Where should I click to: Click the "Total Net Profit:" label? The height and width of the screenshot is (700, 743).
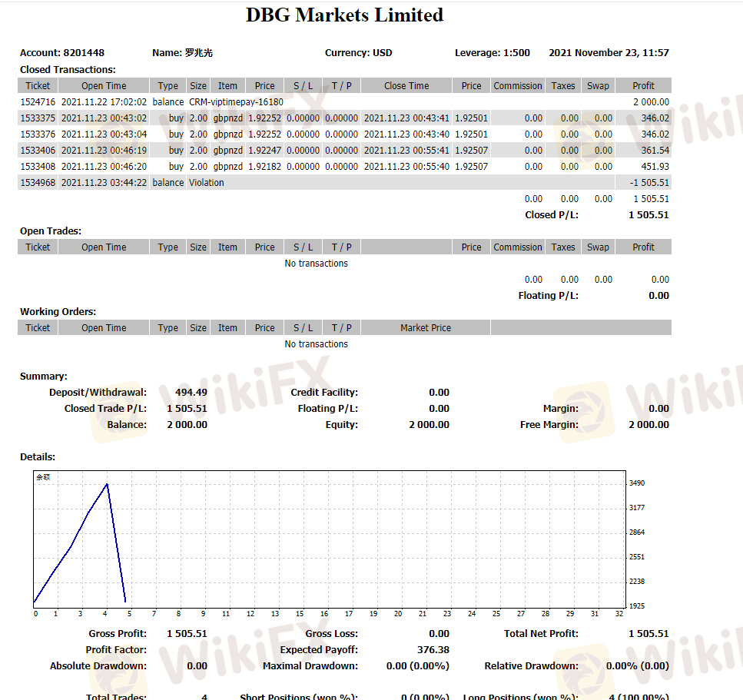541,634
